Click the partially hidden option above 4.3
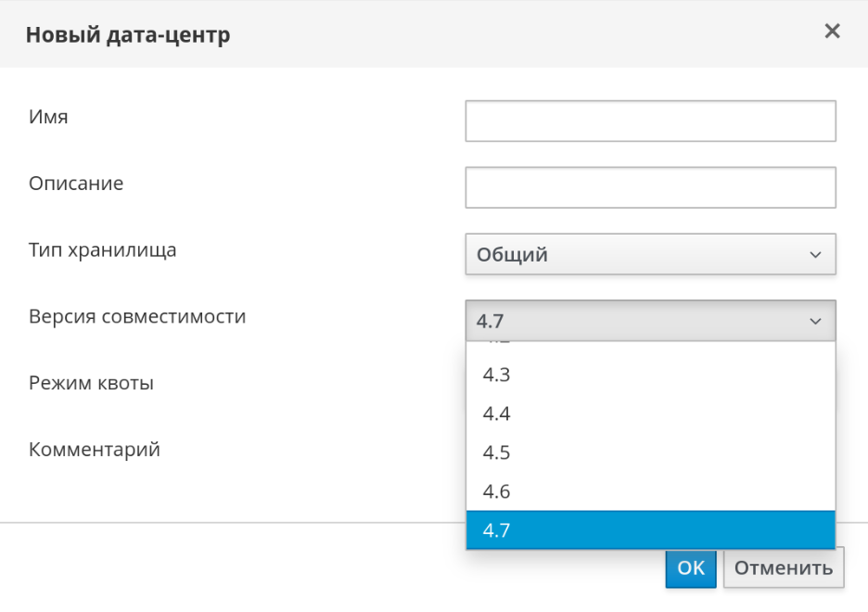 [x=650, y=346]
